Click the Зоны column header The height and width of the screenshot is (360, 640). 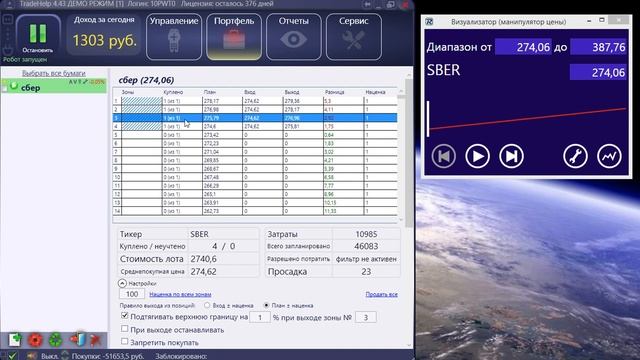pyautogui.click(x=127, y=92)
